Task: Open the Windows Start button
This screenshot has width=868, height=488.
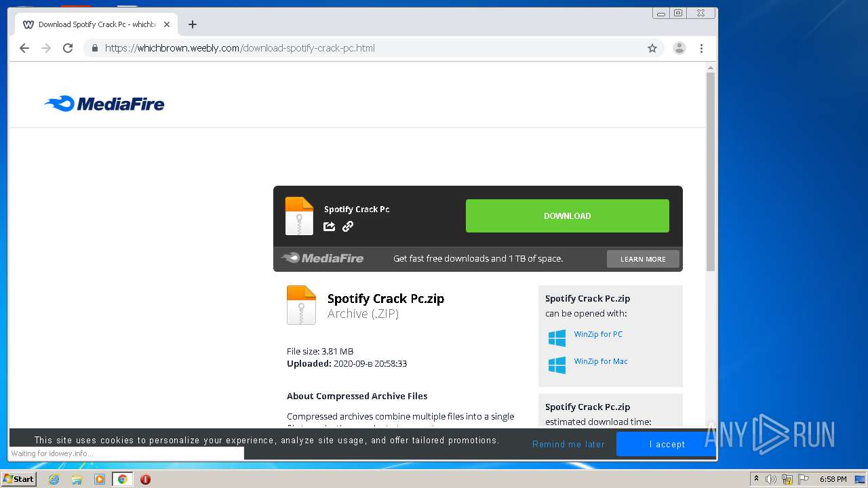Action: [x=18, y=479]
